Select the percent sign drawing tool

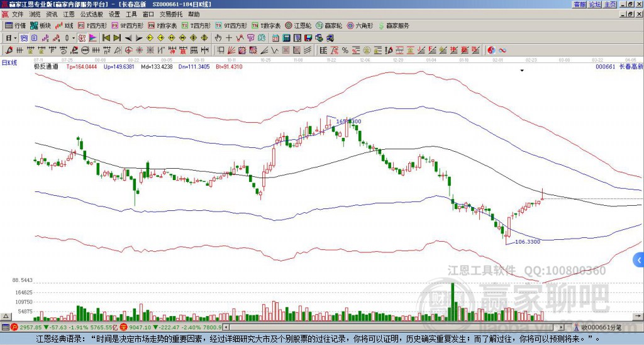tap(345, 50)
